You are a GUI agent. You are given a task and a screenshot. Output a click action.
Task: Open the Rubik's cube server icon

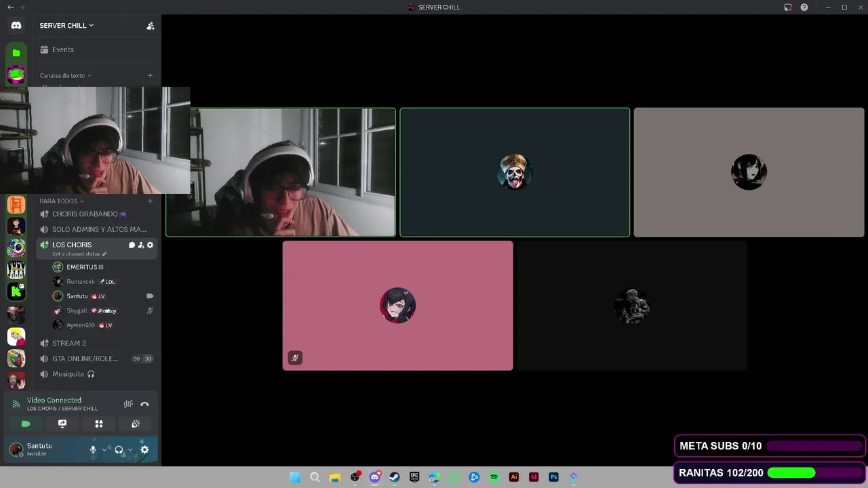coord(16,359)
